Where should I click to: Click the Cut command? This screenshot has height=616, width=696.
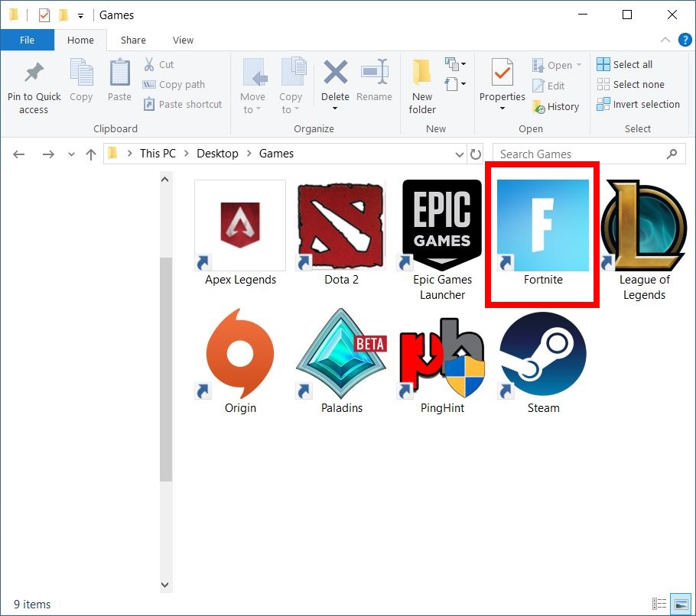point(159,64)
